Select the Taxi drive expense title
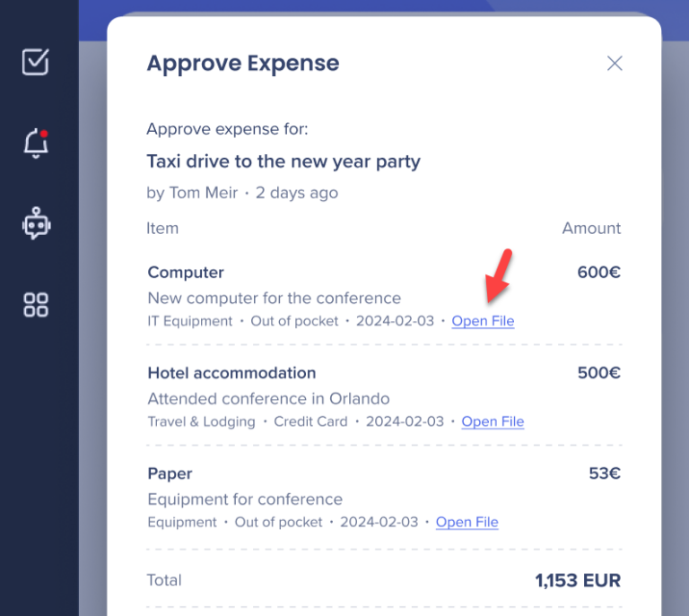Viewport: 689px width, 616px height. click(283, 161)
